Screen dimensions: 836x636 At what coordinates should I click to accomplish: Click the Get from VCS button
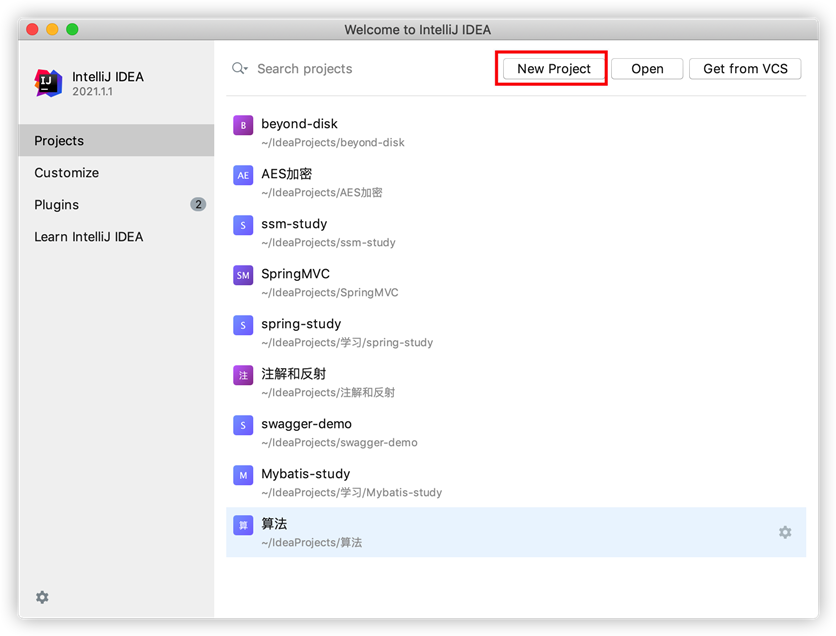coord(745,69)
